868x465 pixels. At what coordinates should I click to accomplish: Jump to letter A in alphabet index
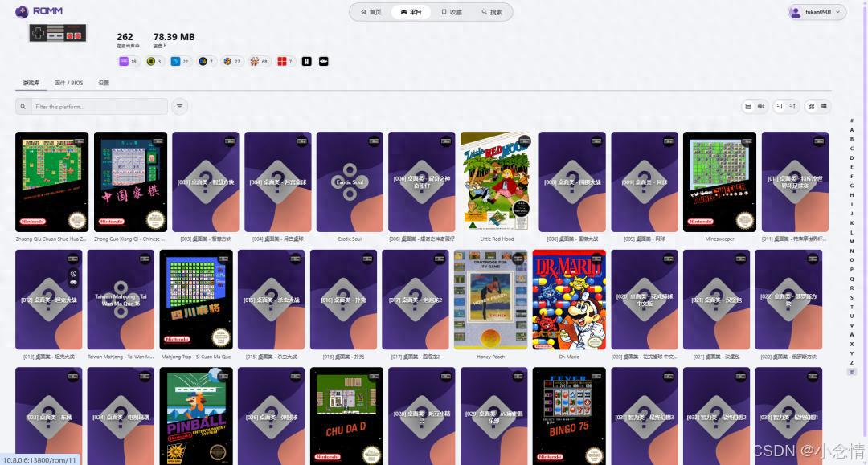[851, 130]
